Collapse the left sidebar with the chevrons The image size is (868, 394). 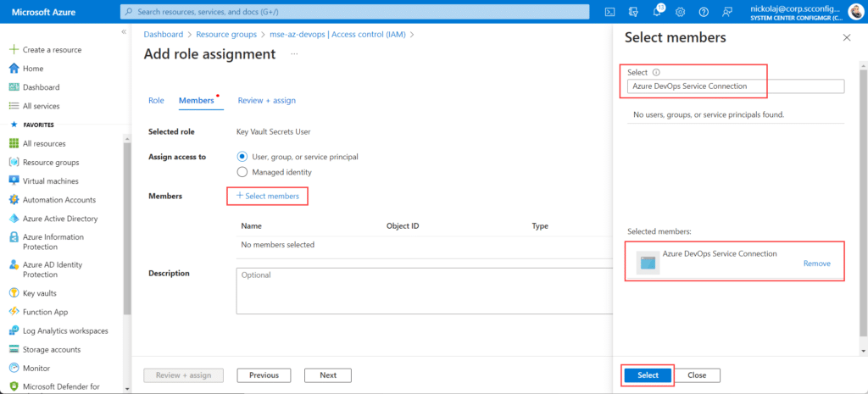point(124,32)
